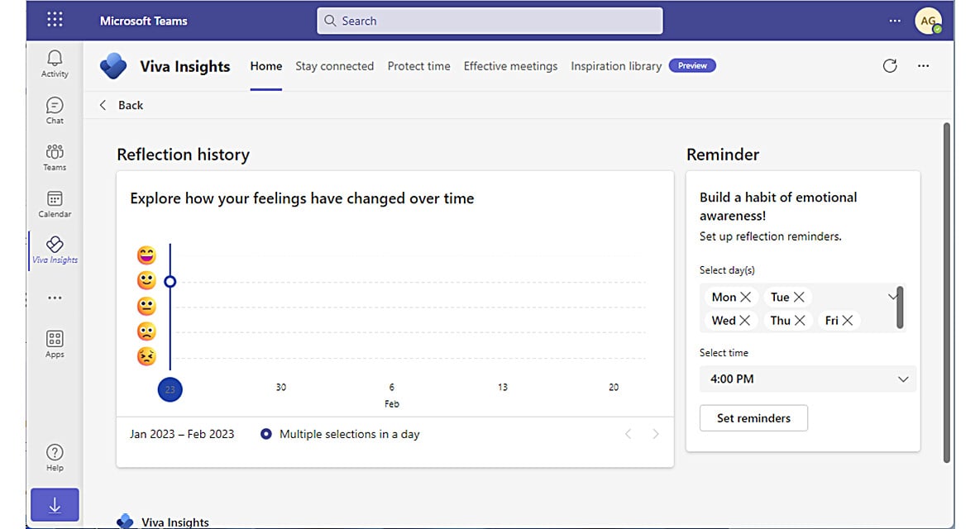Click the Set reminders button
This screenshot has height=529, width=980.
click(x=753, y=418)
